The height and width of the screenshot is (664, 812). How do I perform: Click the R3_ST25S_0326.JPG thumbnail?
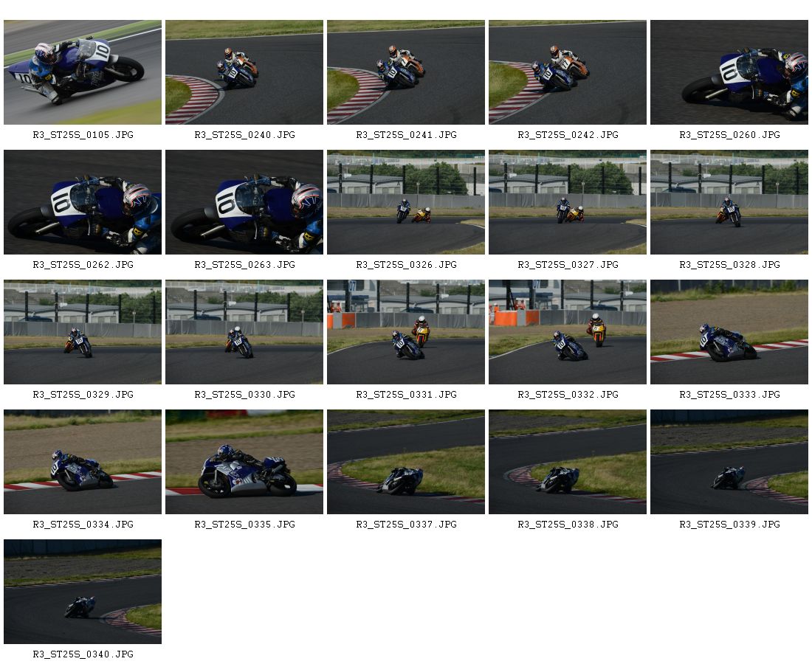click(x=406, y=202)
